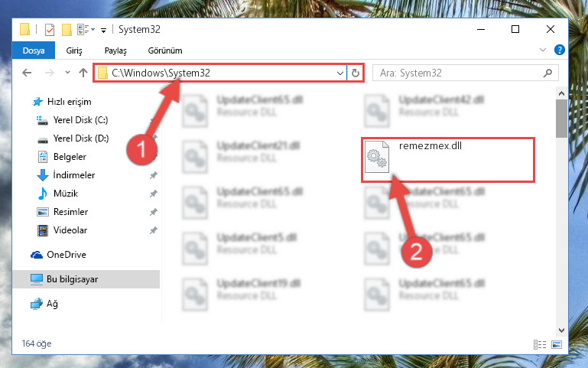Viewport: 588px width, 368px height.
Task: Open the Görünüm ribbon tab
Action: (165, 50)
